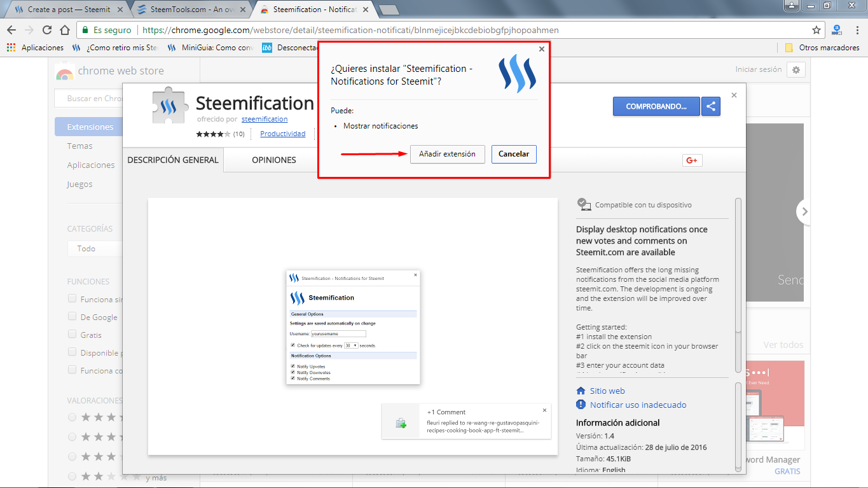Toggle the 'Funciona co…' checkbox

click(72, 370)
